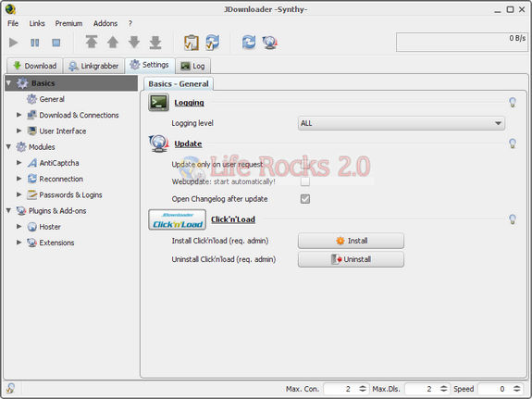Image resolution: width=532 pixels, height=399 pixels.
Task: Open the Addons menu
Action: (x=105, y=23)
